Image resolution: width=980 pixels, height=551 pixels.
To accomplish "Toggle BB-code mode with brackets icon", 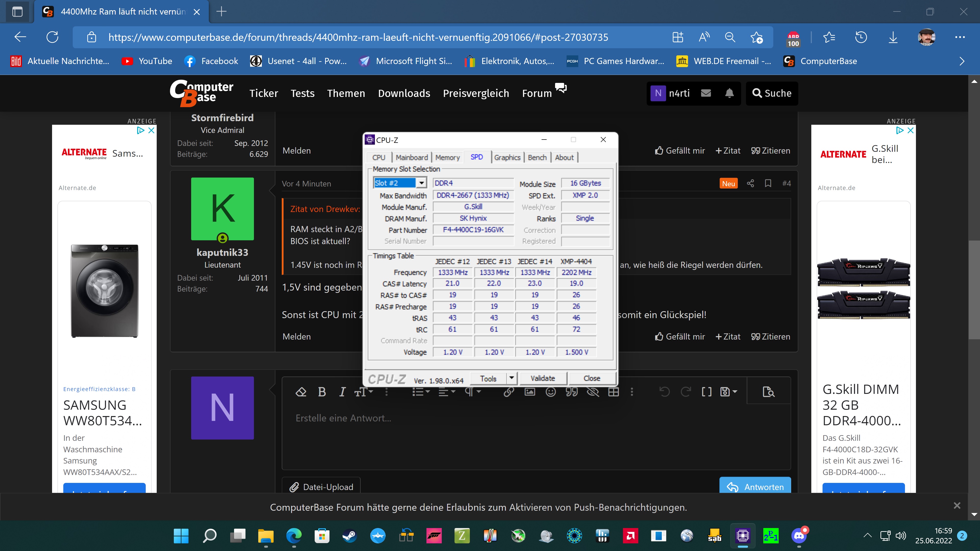I will (x=706, y=392).
